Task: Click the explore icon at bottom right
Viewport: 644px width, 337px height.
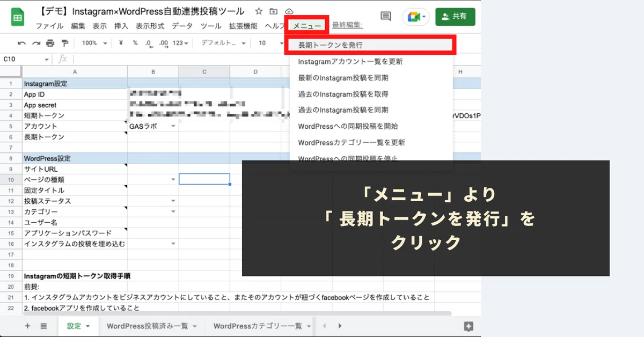Action: [x=469, y=326]
